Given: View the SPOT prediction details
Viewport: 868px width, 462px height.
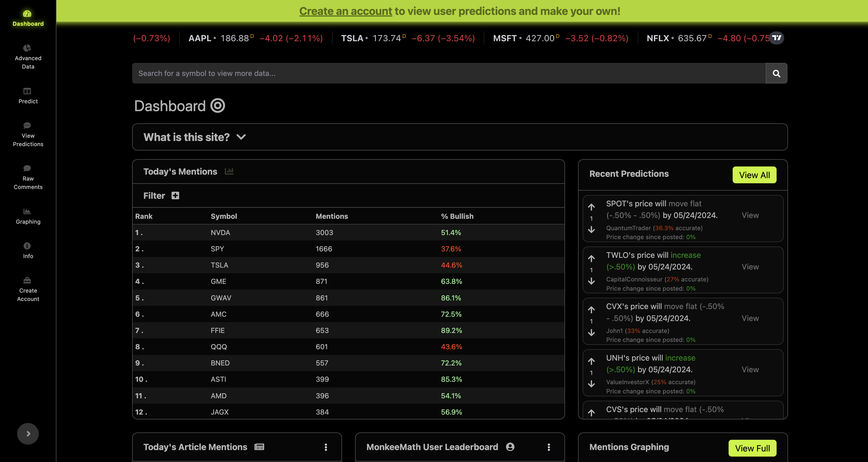Looking at the screenshot, I should pos(750,215).
